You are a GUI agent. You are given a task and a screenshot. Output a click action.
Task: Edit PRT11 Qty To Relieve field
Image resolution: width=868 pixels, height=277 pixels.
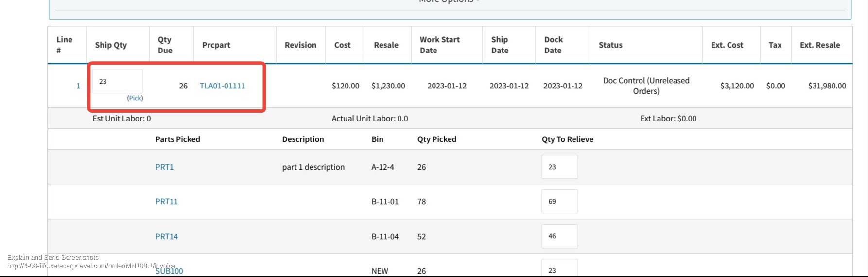560,201
